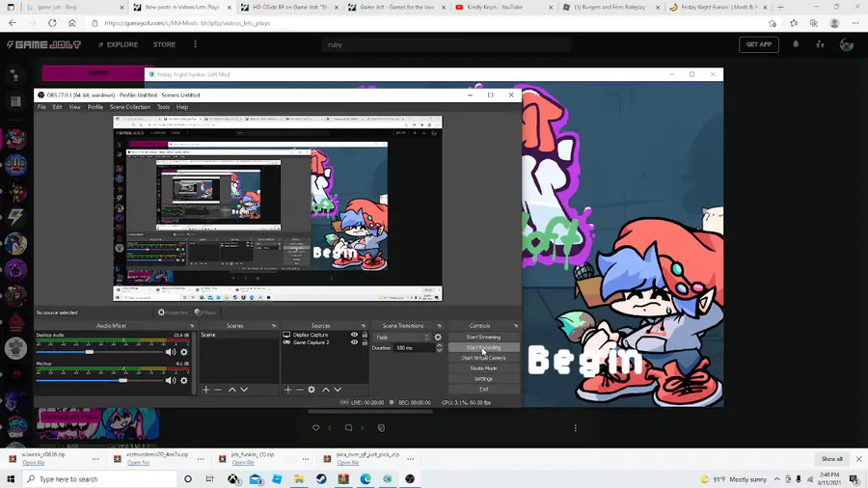The height and width of the screenshot is (488, 868).
Task: Mute the Mic/Aux speaker icon
Action: tap(171, 381)
